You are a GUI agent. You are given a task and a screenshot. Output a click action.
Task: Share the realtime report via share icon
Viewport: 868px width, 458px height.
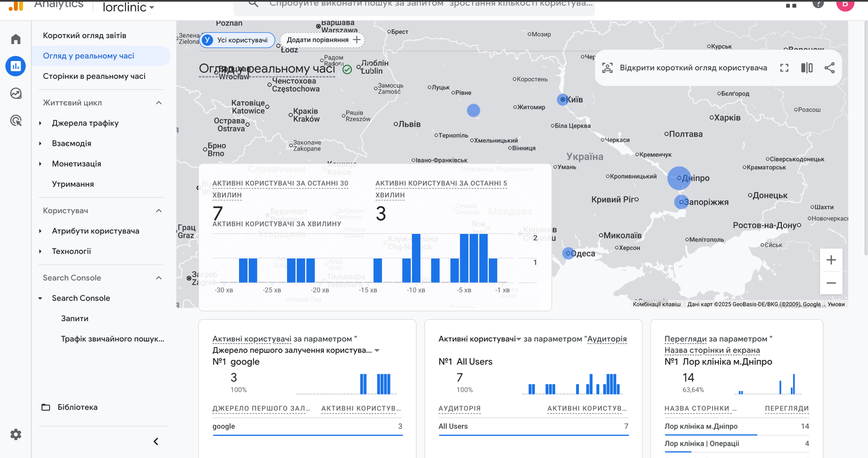click(x=829, y=67)
